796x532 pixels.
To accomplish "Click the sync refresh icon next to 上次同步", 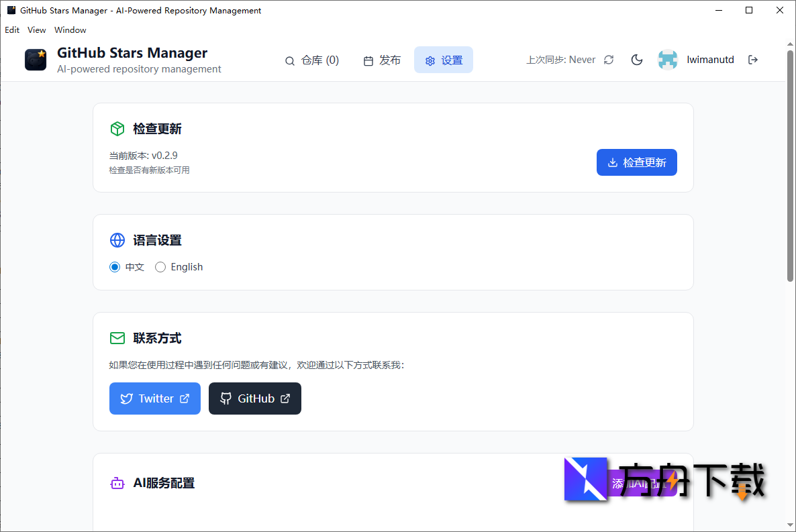I will 608,60.
